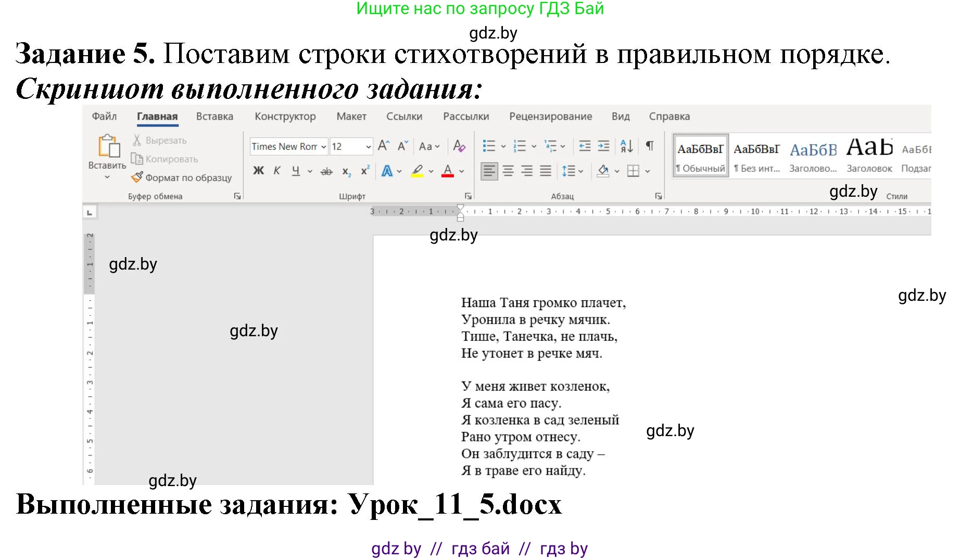Toggle bold formatting with the Ж button
Screen dimensions: 961x560
(258, 170)
